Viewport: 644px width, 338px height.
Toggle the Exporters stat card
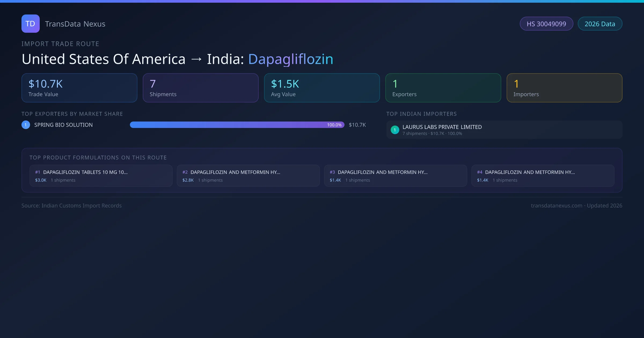[443, 88]
